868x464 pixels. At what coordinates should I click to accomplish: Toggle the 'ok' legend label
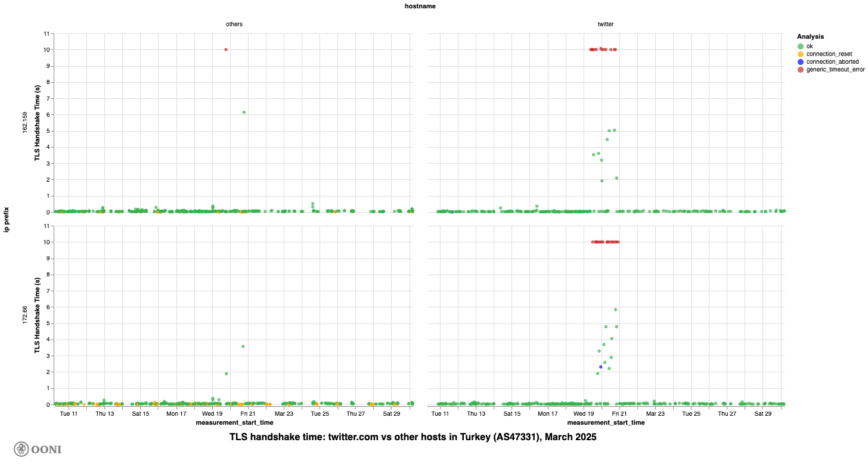[810, 46]
